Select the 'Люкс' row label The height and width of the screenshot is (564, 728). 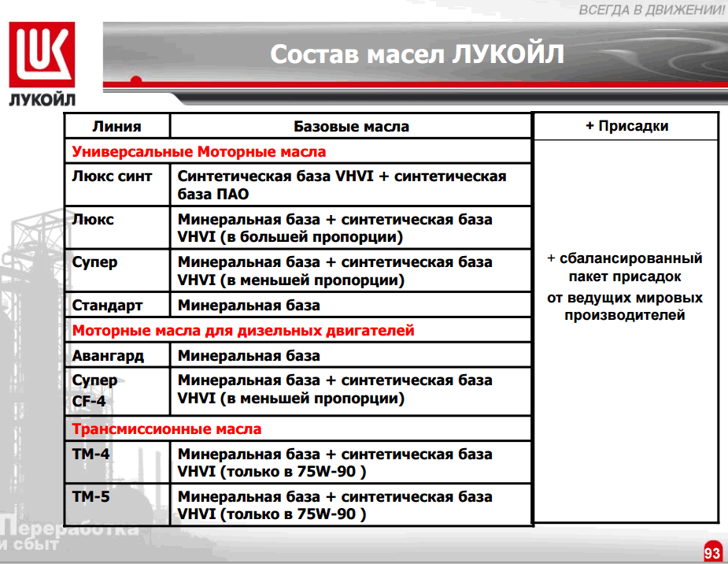[93, 219]
